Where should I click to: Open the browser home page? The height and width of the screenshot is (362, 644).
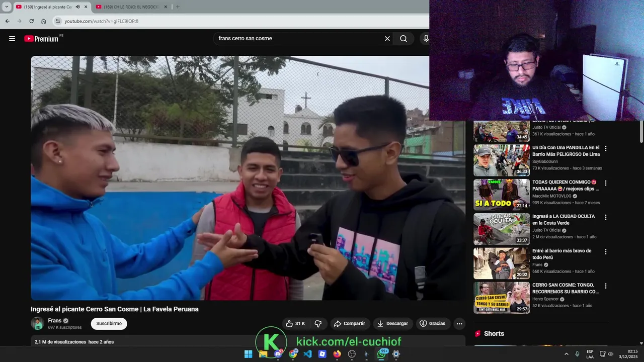pyautogui.click(x=43, y=21)
